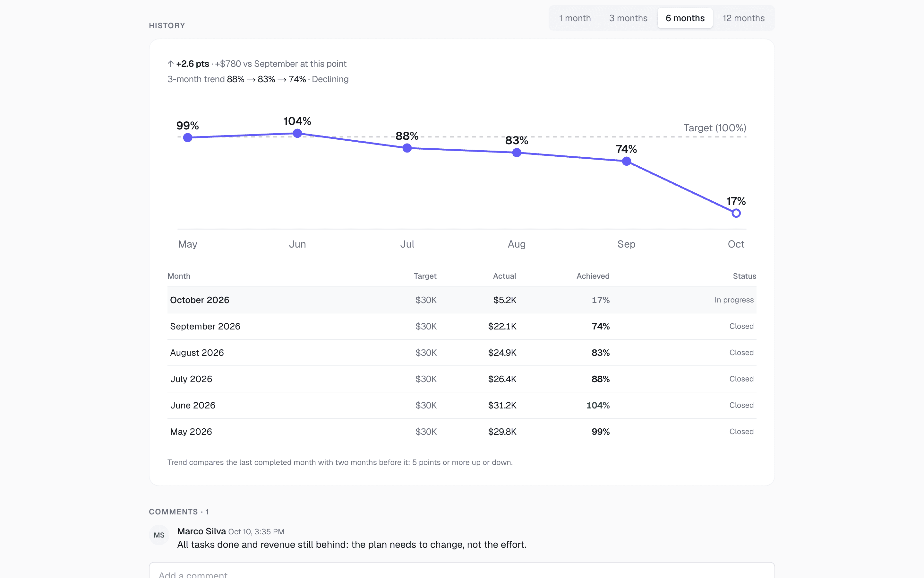The width and height of the screenshot is (924, 578).
Task: Click the 104% achieved table cell
Action: (598, 405)
